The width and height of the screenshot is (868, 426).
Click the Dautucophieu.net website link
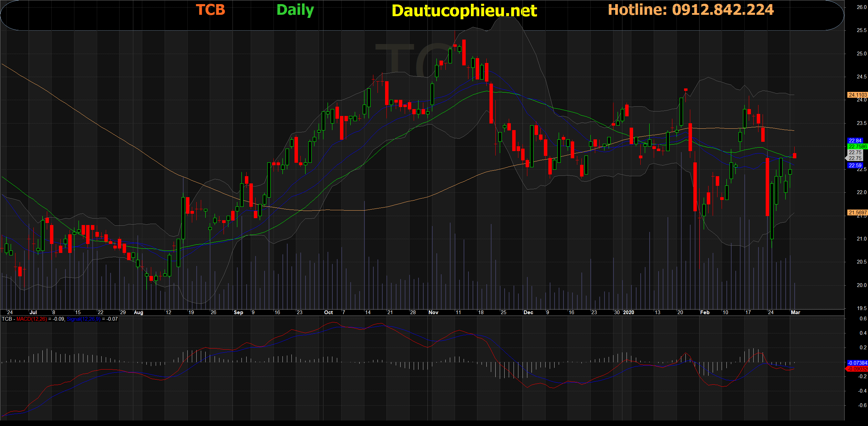coord(464,11)
